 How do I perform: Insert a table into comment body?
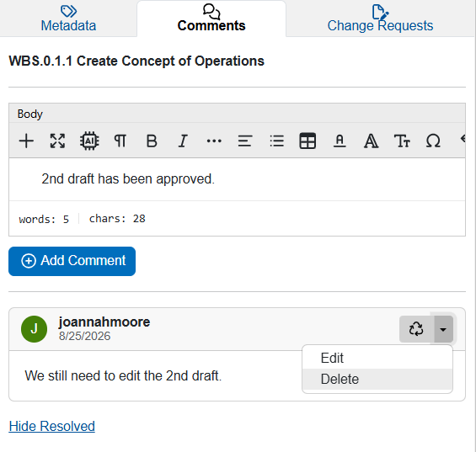308,141
